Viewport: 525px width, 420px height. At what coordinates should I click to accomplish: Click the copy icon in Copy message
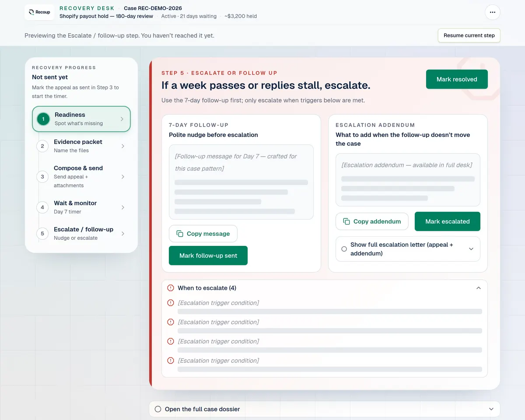pos(180,234)
